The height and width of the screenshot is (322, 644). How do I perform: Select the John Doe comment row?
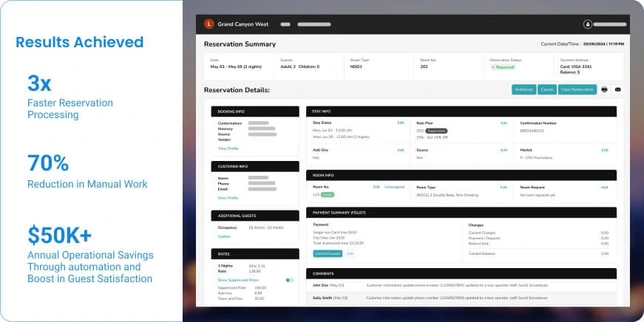tap(461, 285)
